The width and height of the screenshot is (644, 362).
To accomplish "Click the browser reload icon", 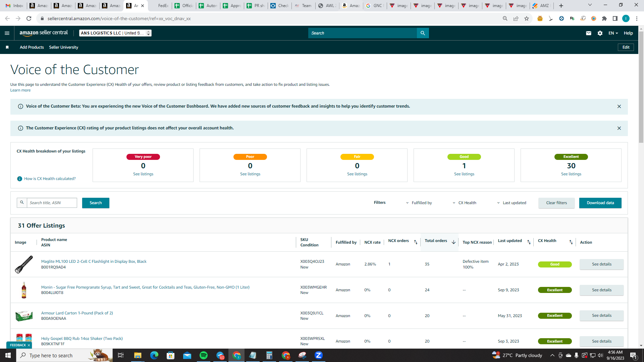I will pyautogui.click(x=29, y=18).
